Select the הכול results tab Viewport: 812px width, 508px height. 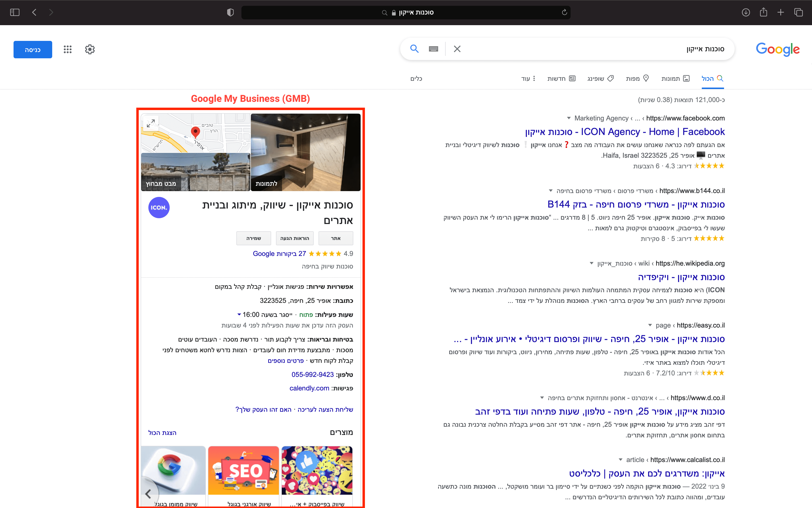[x=713, y=79]
